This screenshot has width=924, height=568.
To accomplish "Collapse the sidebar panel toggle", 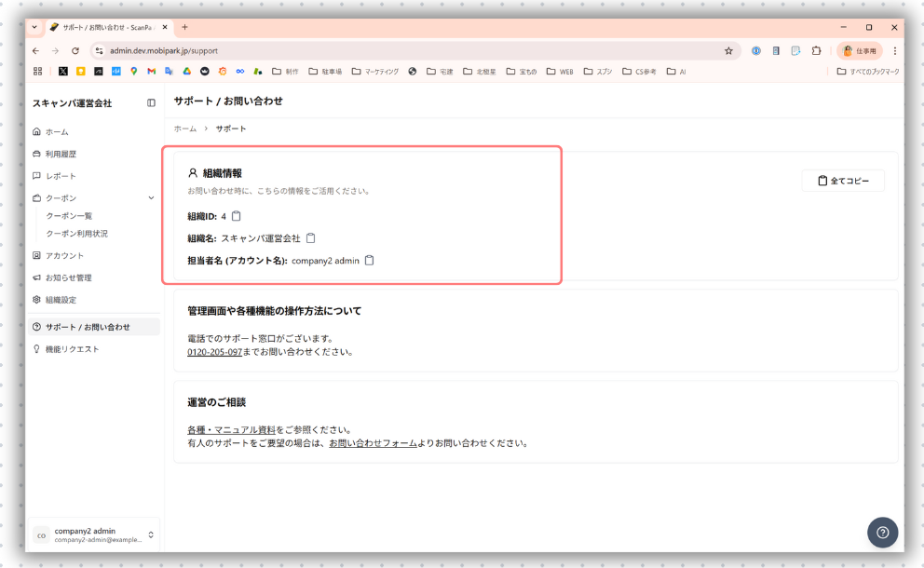I will pyautogui.click(x=151, y=103).
